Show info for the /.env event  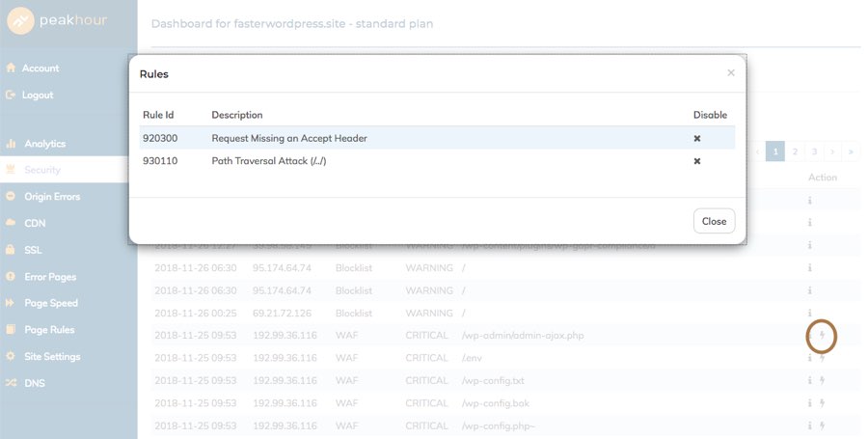pos(809,358)
